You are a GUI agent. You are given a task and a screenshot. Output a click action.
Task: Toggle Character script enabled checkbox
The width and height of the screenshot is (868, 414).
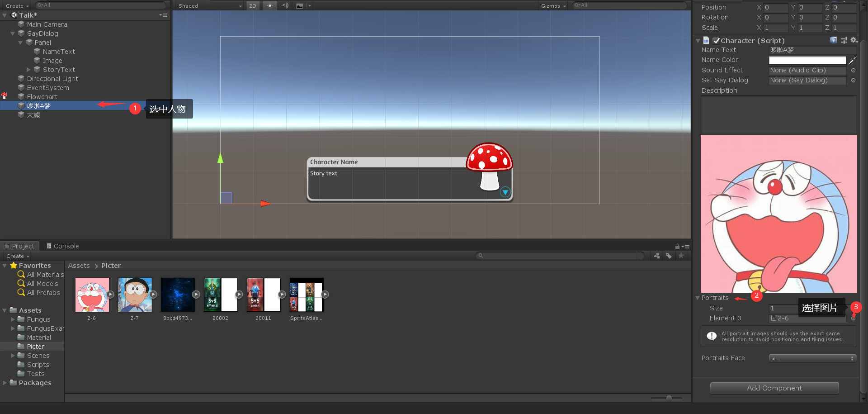pyautogui.click(x=716, y=41)
